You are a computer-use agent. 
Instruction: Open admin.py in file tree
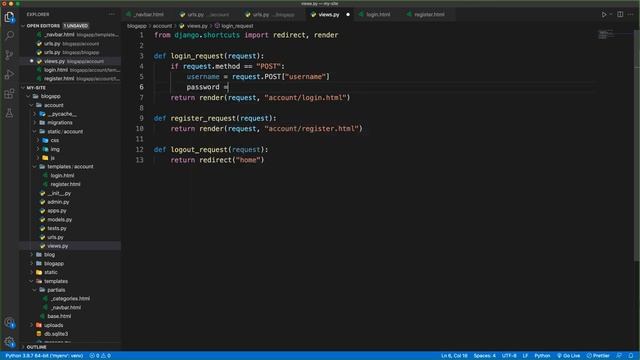pos(57,202)
